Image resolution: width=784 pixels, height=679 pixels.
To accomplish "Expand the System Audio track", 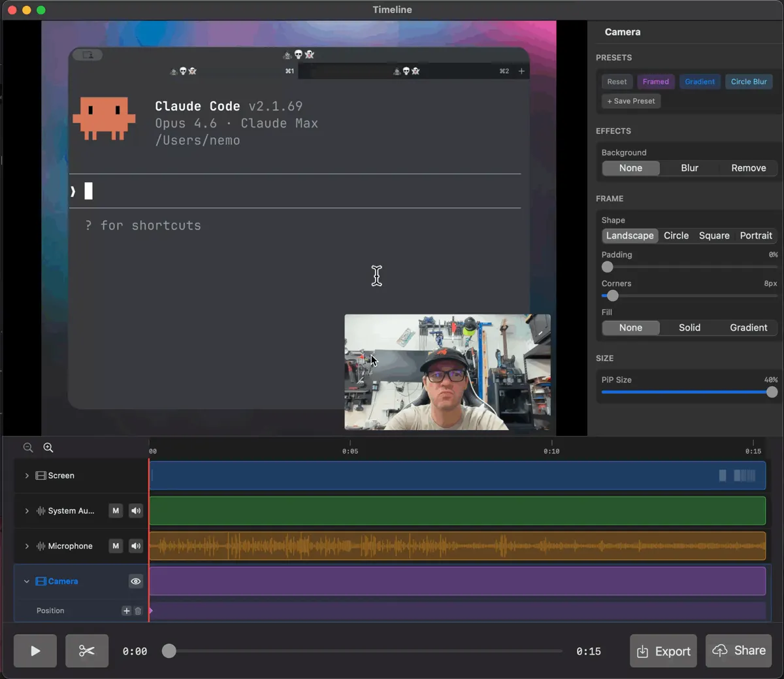I will click(x=27, y=511).
